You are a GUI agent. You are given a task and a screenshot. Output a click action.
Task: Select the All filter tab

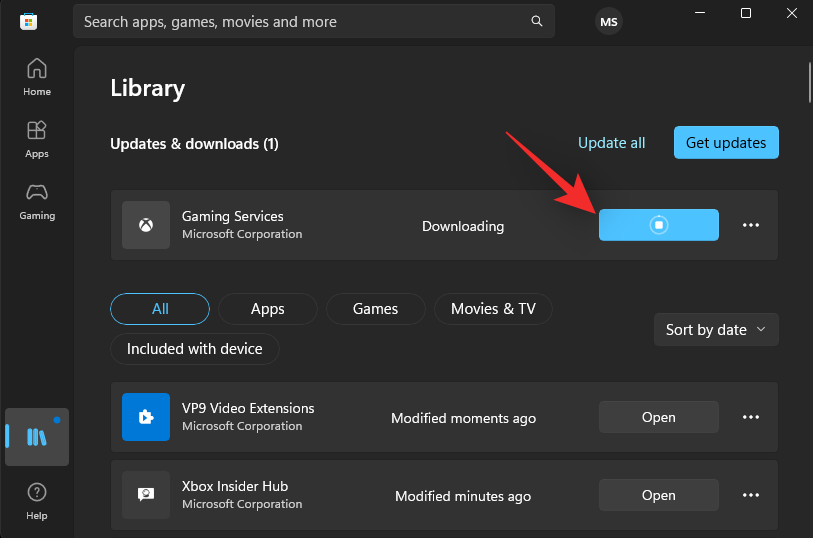160,309
